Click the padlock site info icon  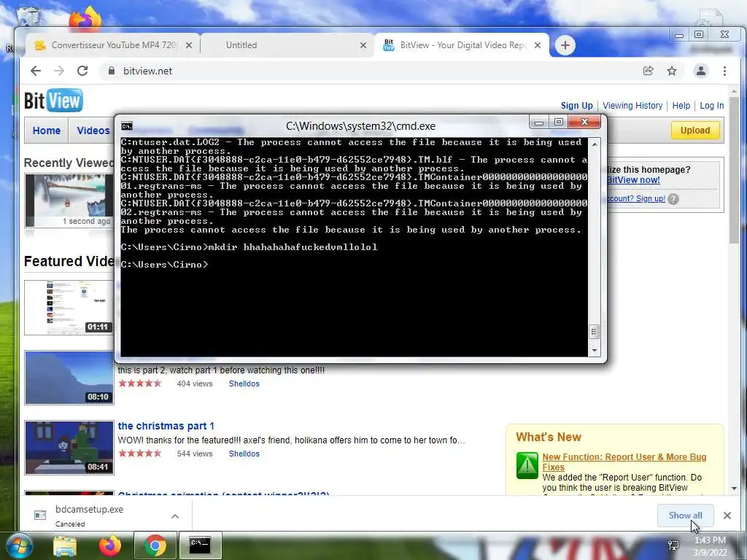click(112, 71)
